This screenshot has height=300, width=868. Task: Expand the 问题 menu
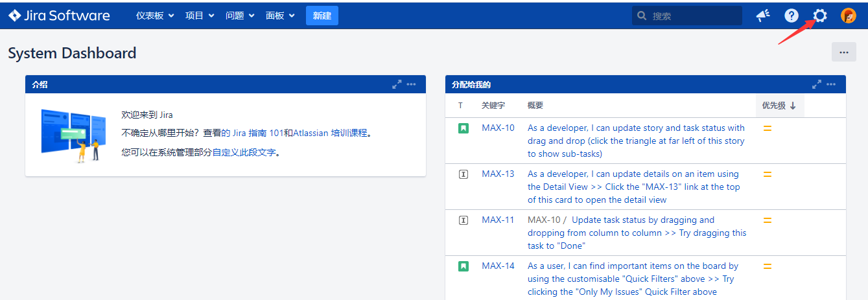coord(240,16)
